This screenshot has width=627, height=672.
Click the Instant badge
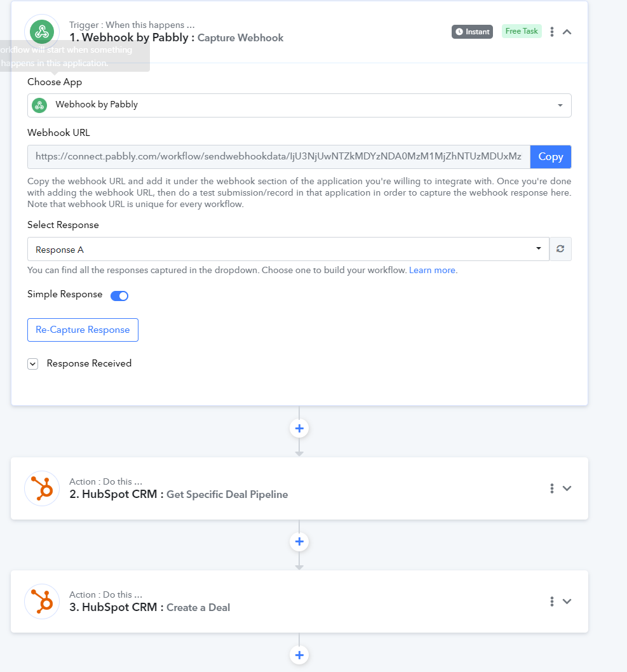tap(472, 32)
